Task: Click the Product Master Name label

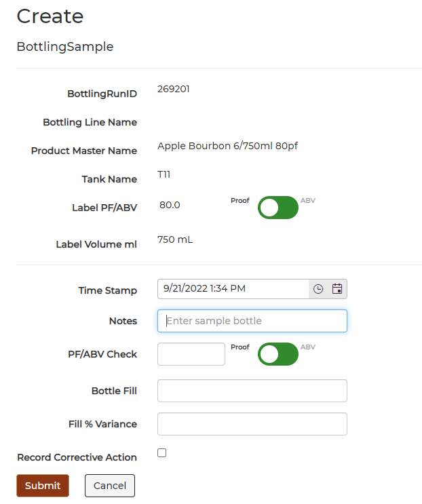Action: 84,151
